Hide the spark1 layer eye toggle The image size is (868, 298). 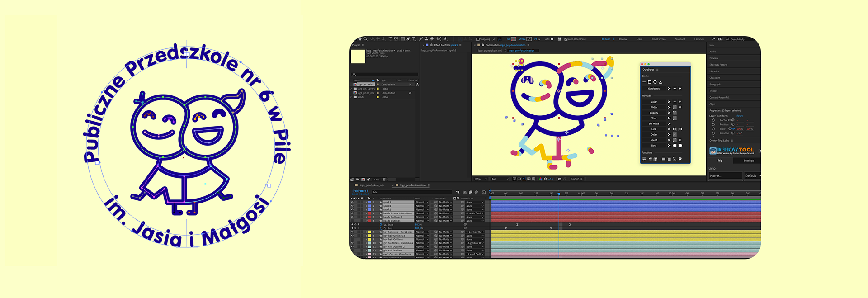pos(352,210)
